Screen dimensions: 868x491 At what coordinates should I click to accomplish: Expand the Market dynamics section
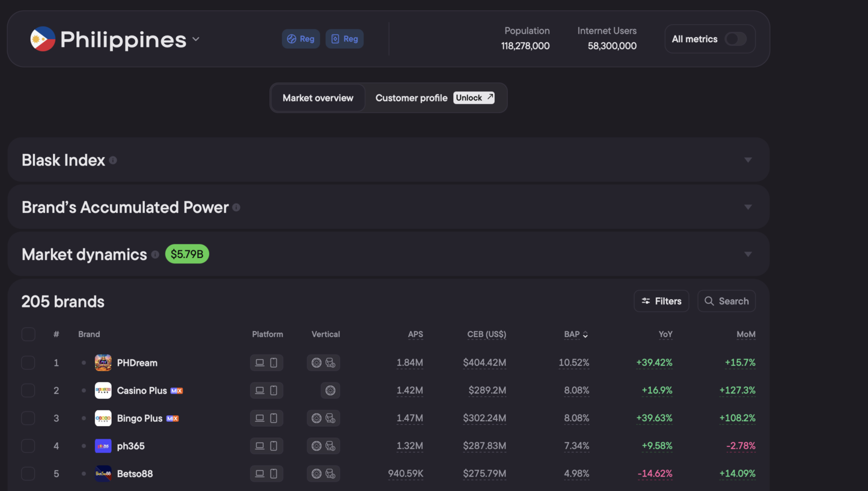click(x=748, y=254)
